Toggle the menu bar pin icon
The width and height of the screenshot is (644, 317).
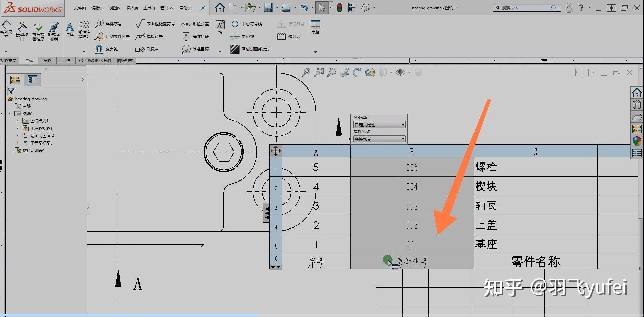pyautogui.click(x=203, y=8)
